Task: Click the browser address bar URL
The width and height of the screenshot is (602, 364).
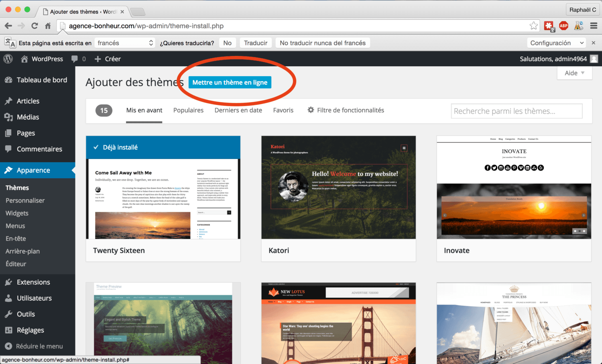Action: point(146,26)
